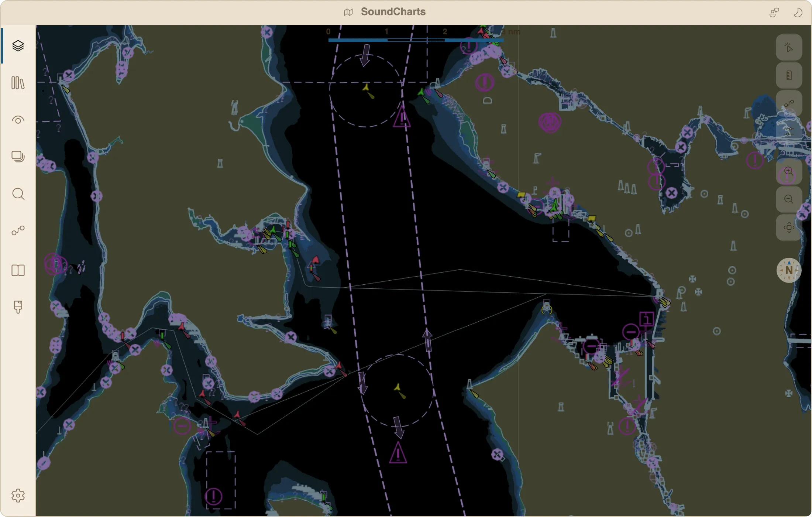Zoom in on the chart
Viewport: 812px width, 517px height.
[789, 171]
